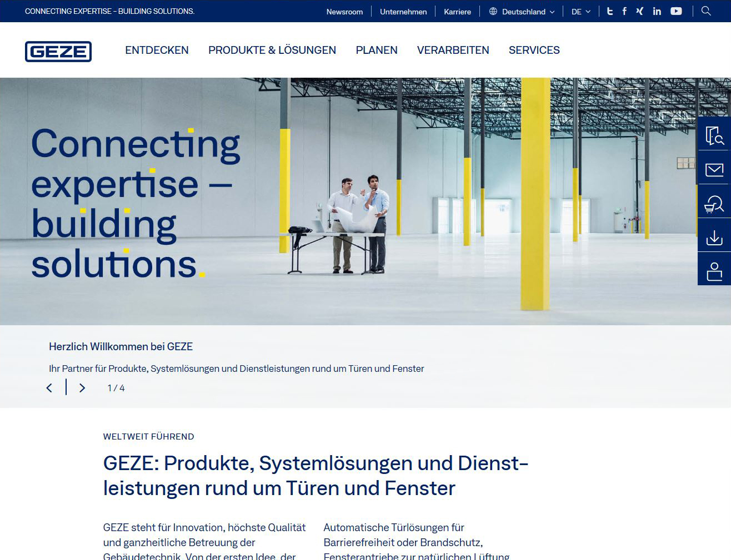Click the tagline CONNECTING EXPERTISE – BUILDING SOLUTIONS

click(x=109, y=11)
